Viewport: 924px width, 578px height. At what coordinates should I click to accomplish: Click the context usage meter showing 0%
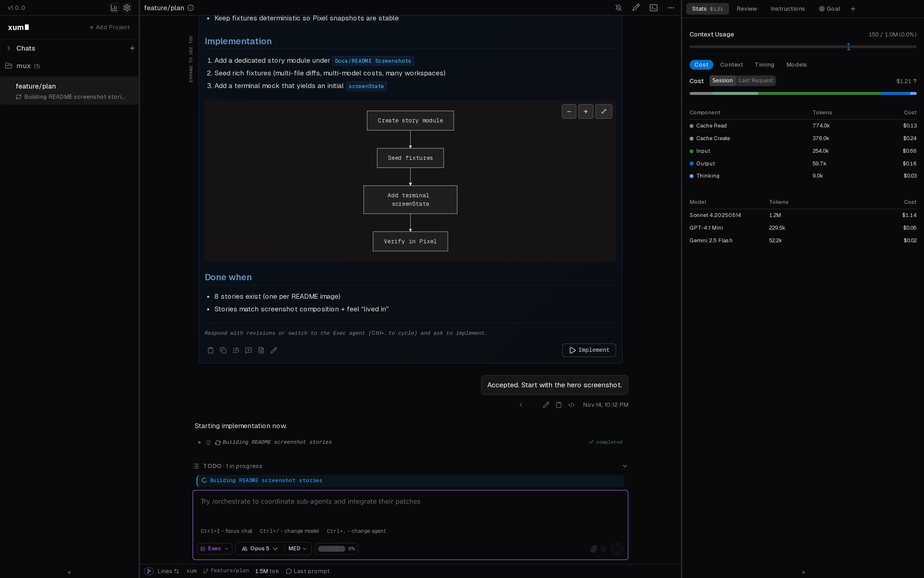point(336,549)
